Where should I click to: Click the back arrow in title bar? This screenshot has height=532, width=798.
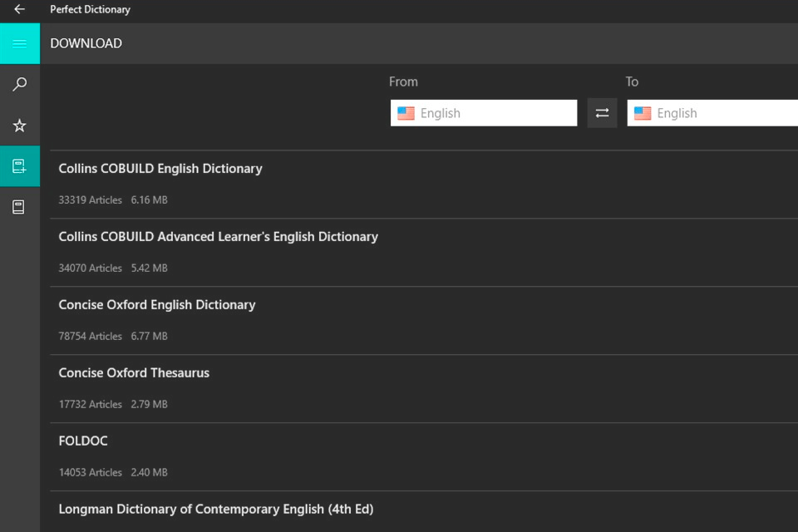tap(19, 9)
